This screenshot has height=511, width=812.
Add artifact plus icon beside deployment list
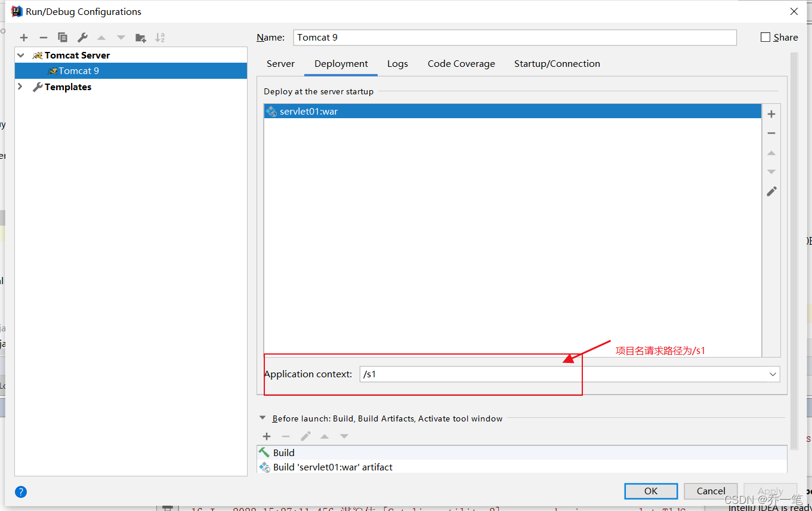tap(771, 114)
